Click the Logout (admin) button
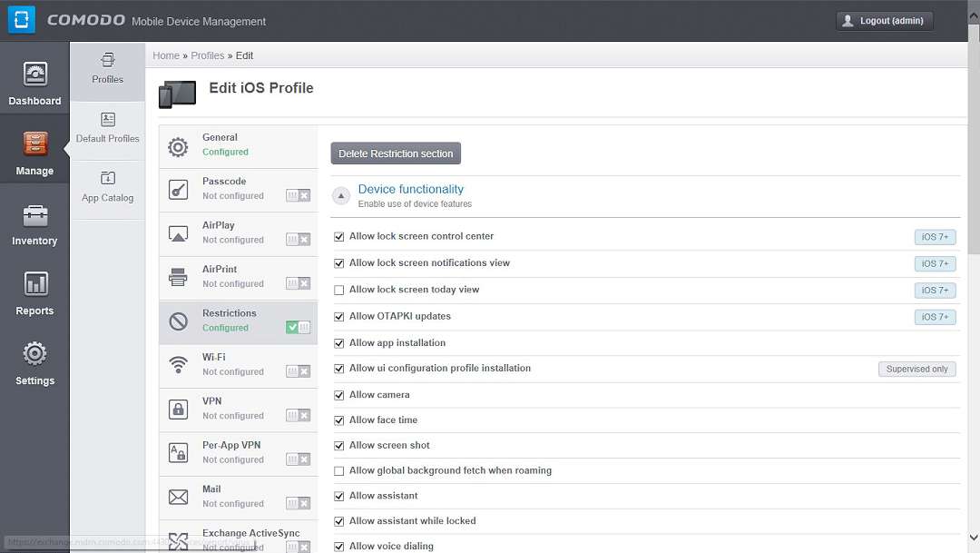 tap(885, 21)
